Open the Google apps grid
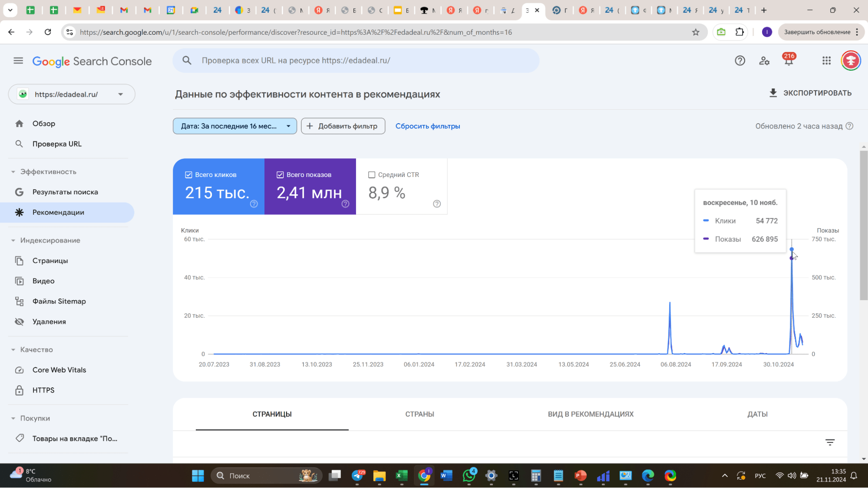868x488 pixels. tap(826, 61)
